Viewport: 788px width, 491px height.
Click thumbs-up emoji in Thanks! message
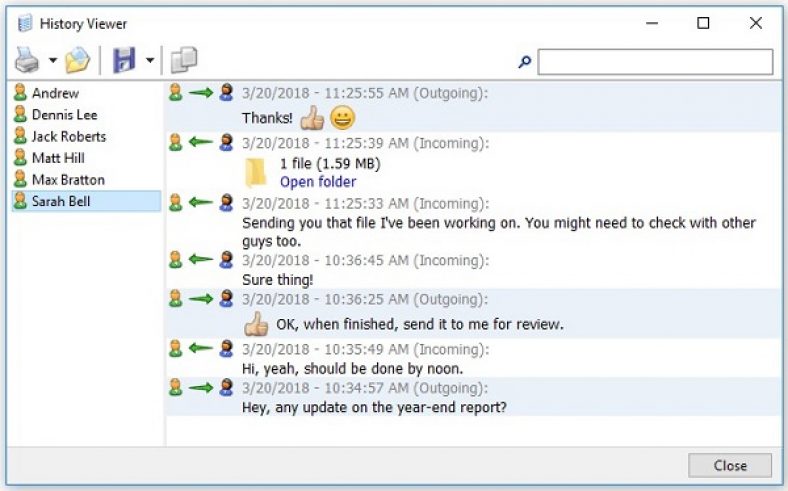click(x=312, y=118)
